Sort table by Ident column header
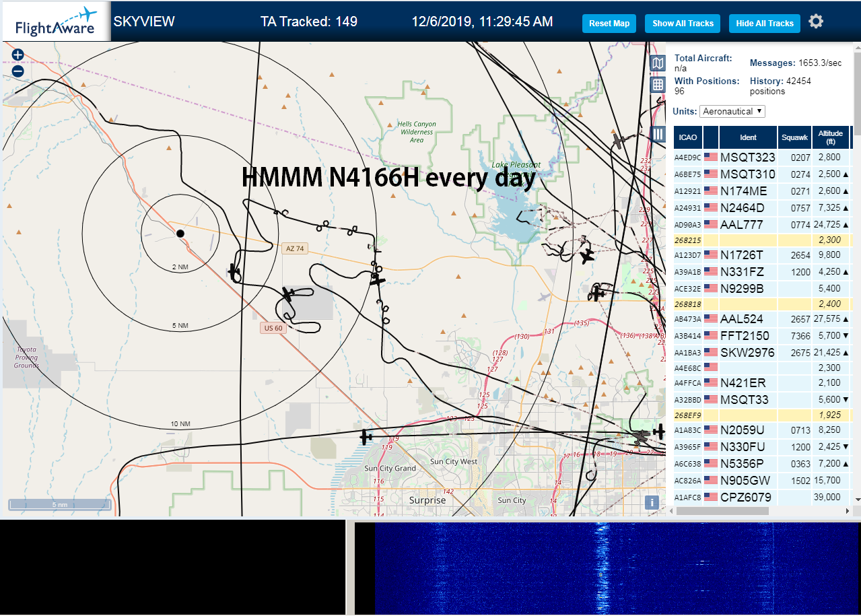 [x=748, y=137]
